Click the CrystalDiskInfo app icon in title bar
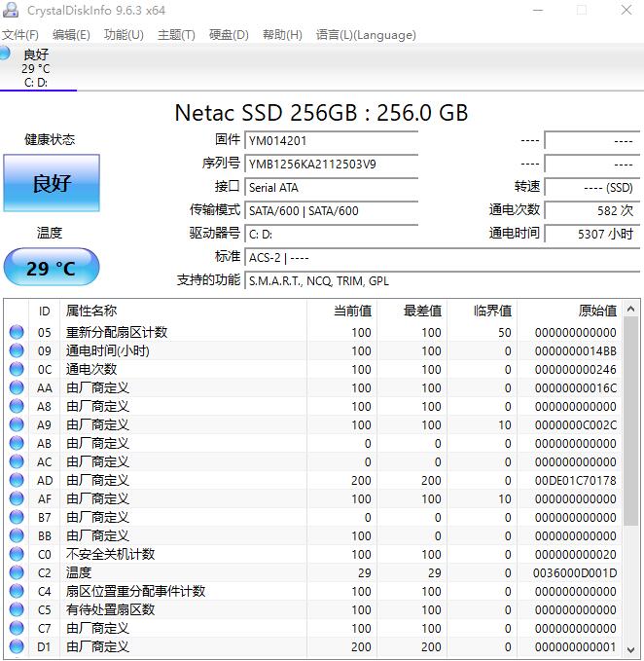 click(x=10, y=10)
